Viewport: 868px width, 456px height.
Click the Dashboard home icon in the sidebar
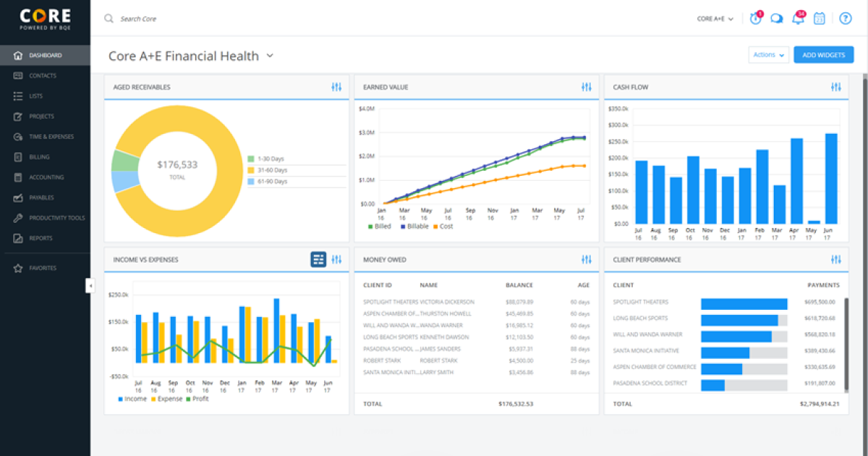[18, 55]
